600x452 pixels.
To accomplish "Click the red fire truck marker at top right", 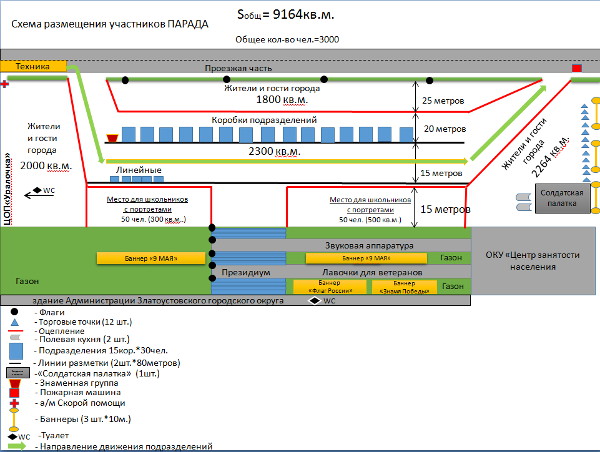I will coord(576,68).
